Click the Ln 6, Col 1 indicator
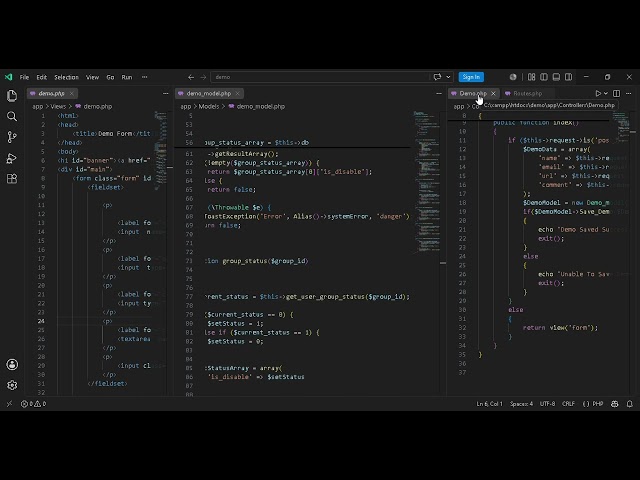 489,404
